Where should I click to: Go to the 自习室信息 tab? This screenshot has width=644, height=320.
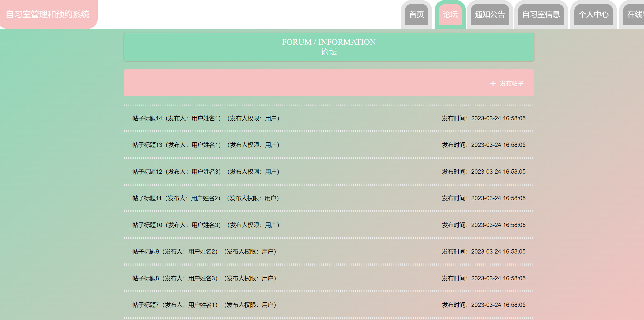tap(541, 14)
